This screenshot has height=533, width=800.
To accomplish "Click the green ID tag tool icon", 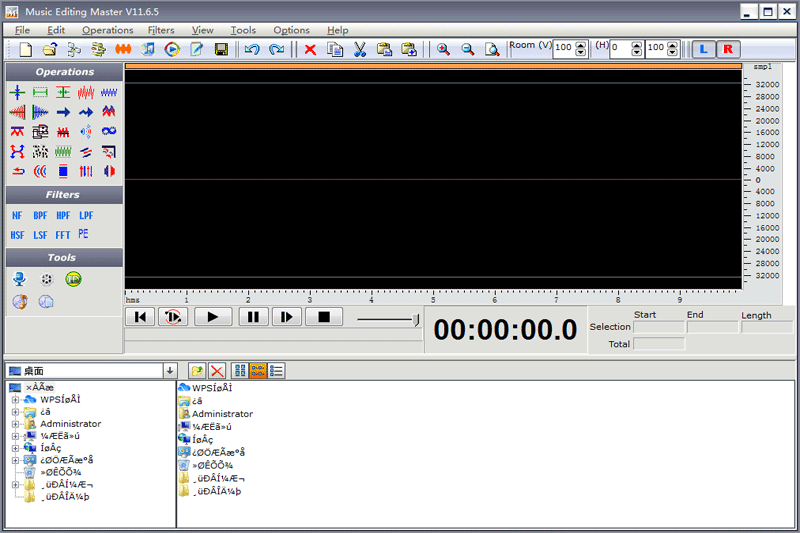I will click(73, 279).
